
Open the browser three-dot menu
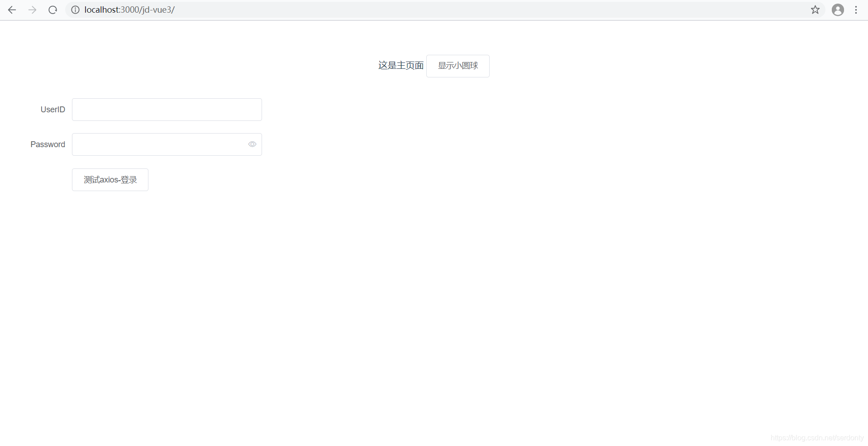pyautogui.click(x=856, y=10)
